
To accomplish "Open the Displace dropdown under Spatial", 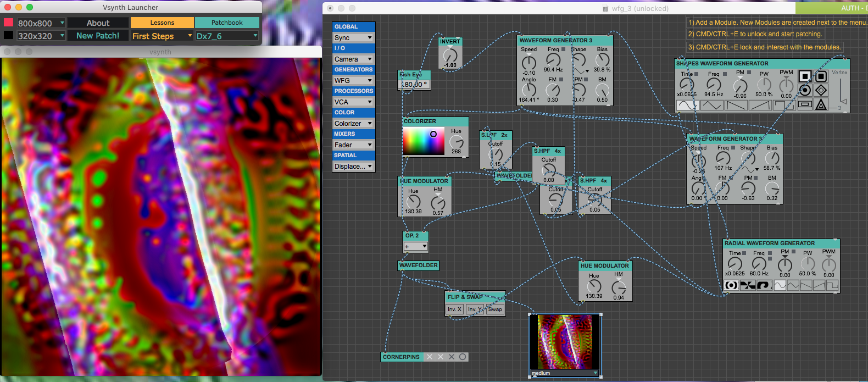I will [x=353, y=166].
